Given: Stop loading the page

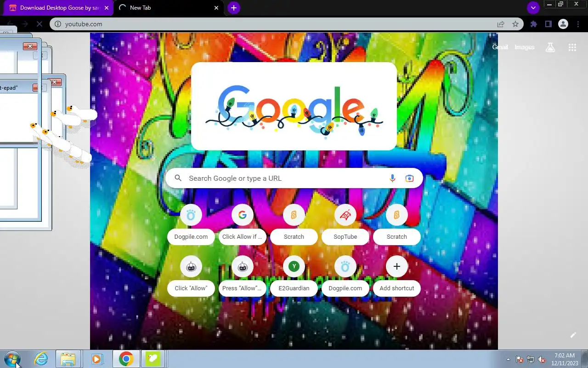Looking at the screenshot, I should click(40, 24).
